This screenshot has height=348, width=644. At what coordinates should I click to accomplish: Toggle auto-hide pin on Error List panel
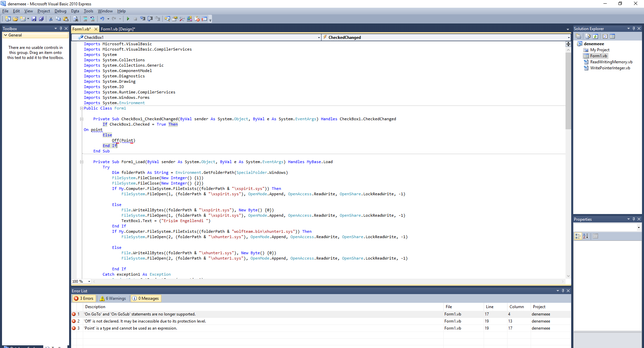point(563,291)
